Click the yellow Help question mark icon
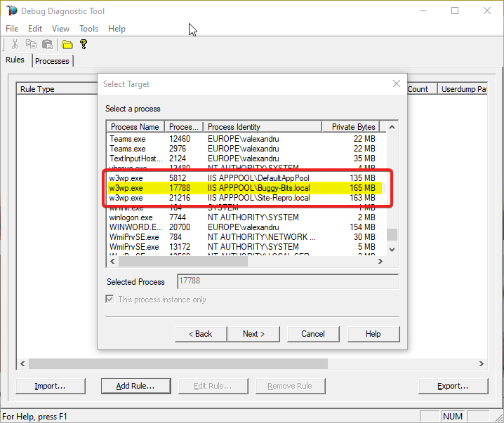The width and height of the screenshot is (504, 423). pyautogui.click(x=84, y=44)
